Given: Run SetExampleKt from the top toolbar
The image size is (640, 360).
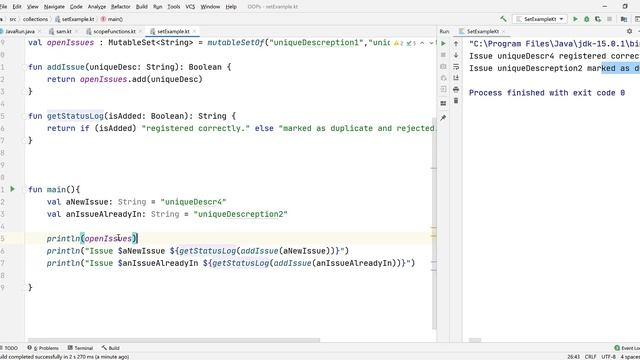Looking at the screenshot, I should (x=575, y=19).
